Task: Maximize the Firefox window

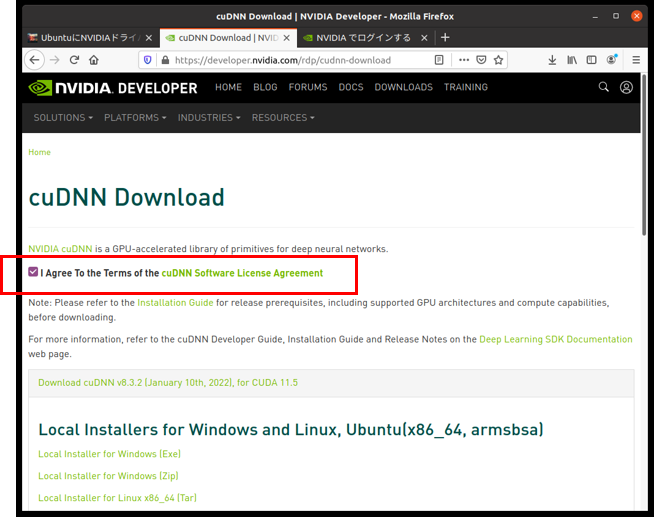Action: tap(616, 16)
